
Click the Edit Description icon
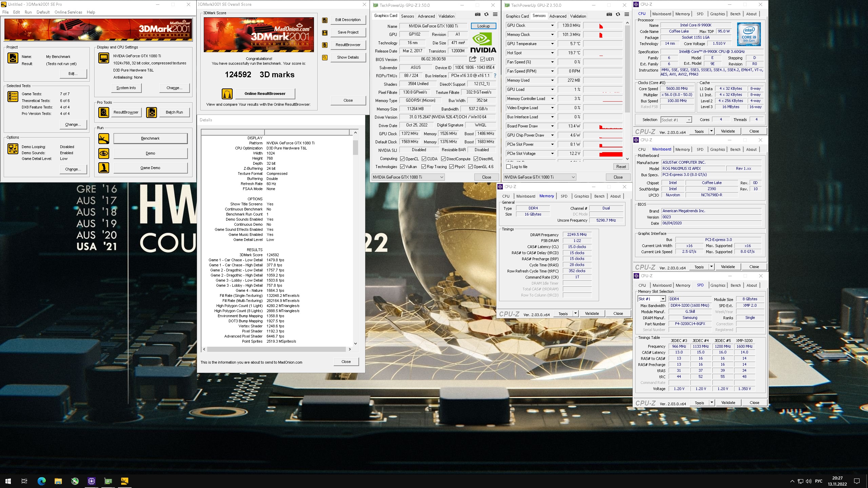click(x=325, y=20)
